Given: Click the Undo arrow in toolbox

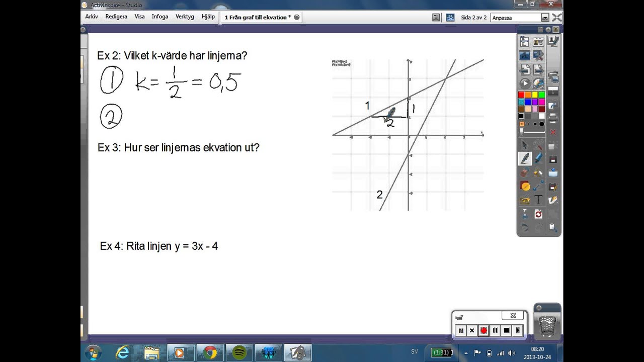Looking at the screenshot, I should [525, 228].
